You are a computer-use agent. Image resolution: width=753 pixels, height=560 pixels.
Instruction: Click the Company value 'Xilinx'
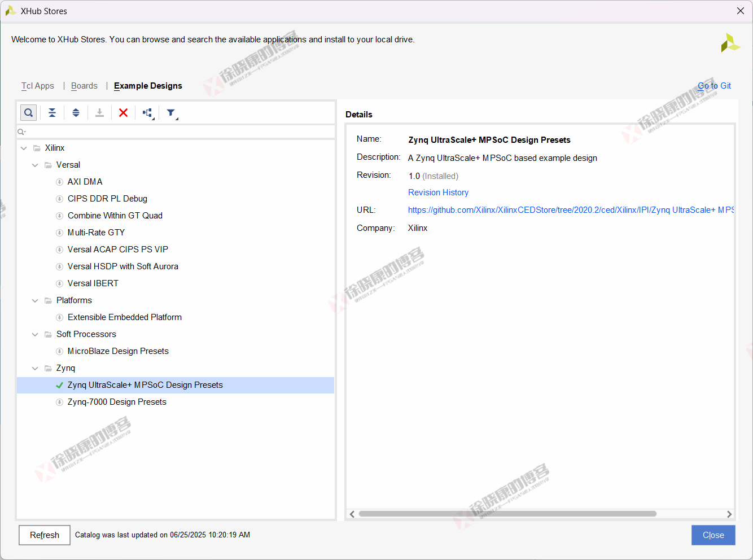point(418,228)
